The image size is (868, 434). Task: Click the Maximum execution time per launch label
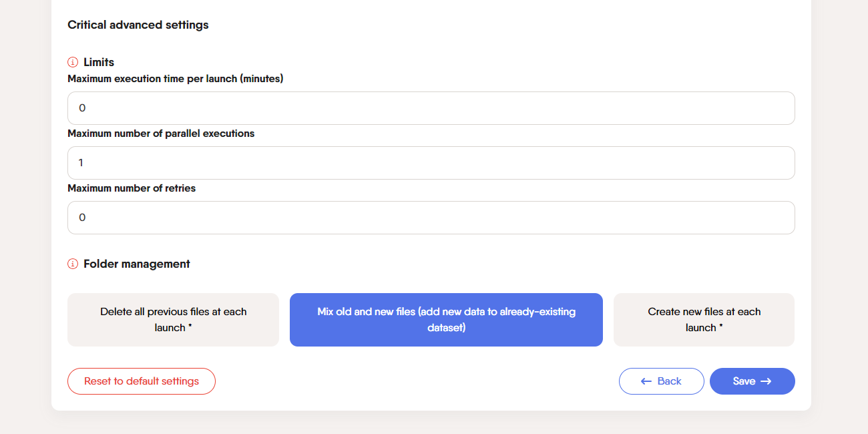point(176,79)
